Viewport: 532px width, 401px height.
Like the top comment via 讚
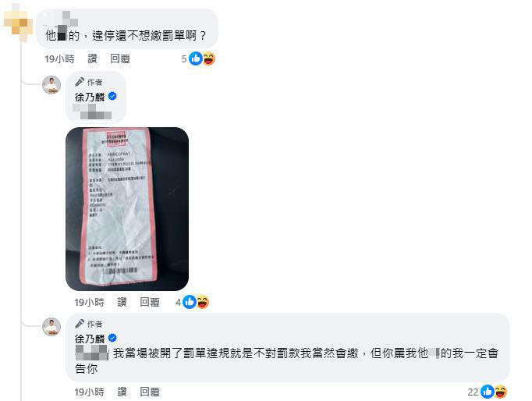(92, 59)
